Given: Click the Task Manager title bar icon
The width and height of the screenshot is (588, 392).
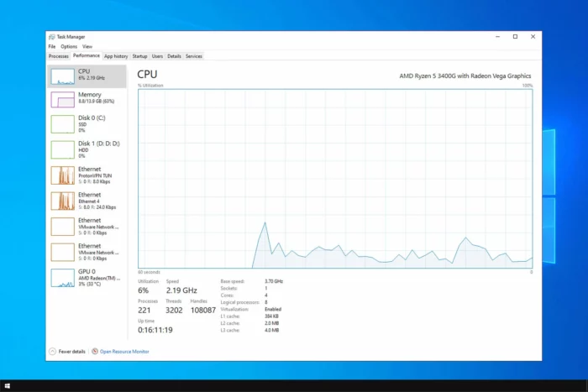Looking at the screenshot, I should point(52,37).
